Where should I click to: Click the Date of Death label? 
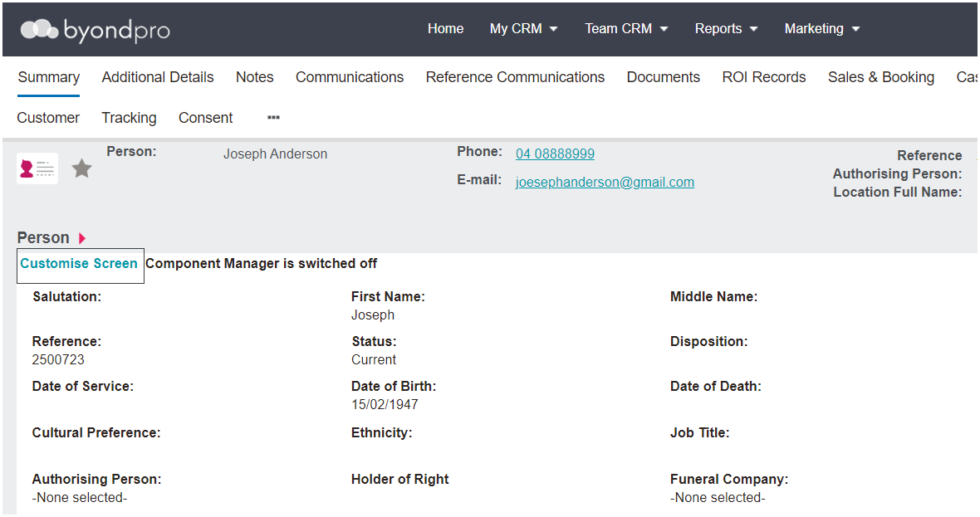point(716,387)
